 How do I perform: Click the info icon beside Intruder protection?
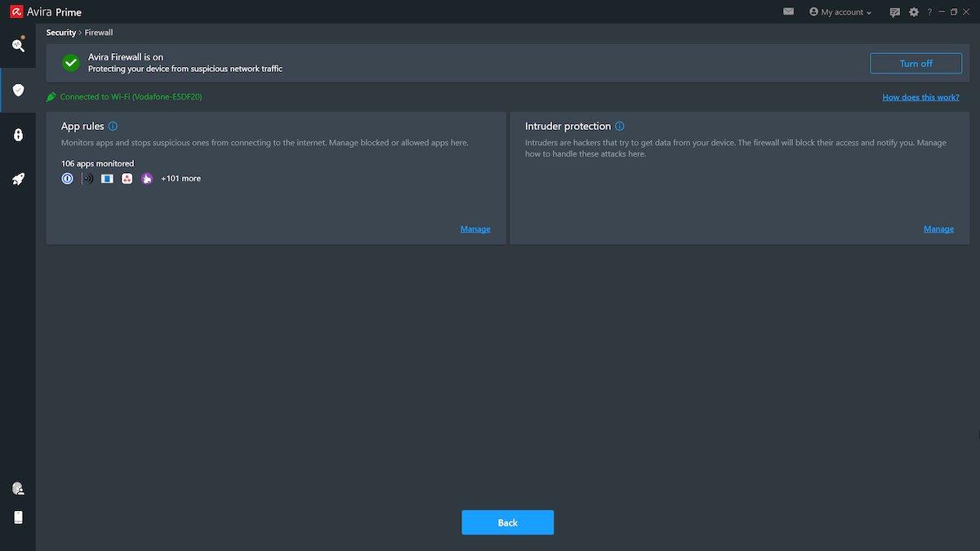[x=620, y=126]
